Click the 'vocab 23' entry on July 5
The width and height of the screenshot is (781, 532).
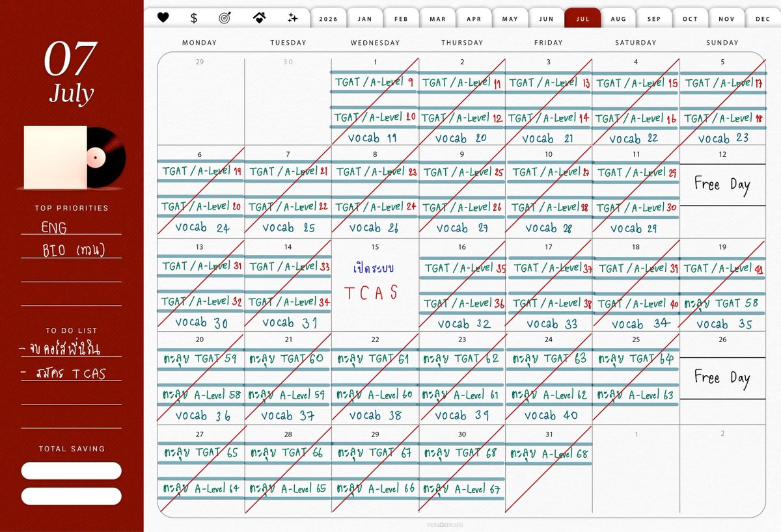(723, 138)
